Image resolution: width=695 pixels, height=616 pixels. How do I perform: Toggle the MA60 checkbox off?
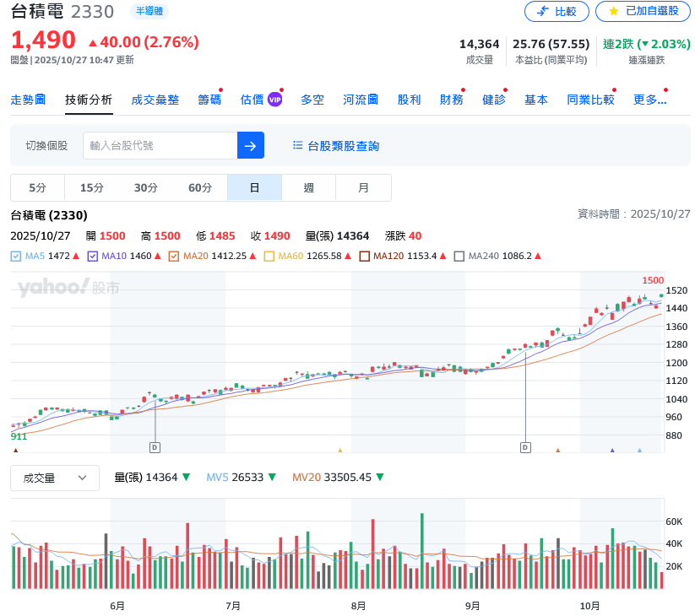click(270, 255)
